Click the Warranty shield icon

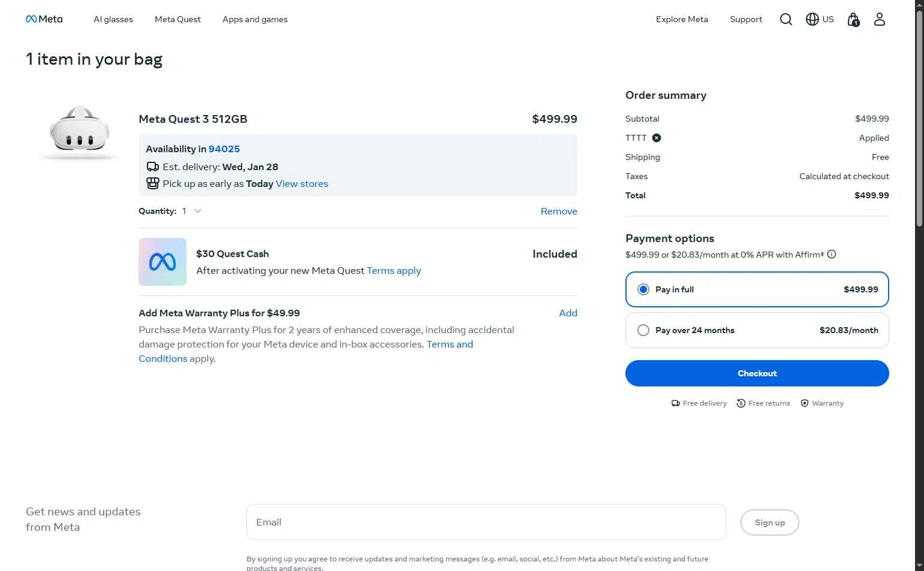(805, 403)
